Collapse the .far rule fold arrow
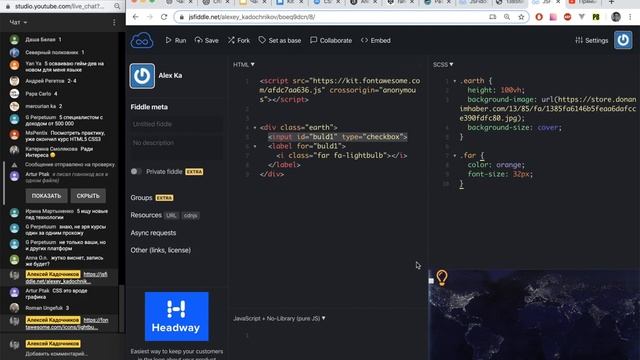This screenshot has height=360, width=640. [455, 156]
